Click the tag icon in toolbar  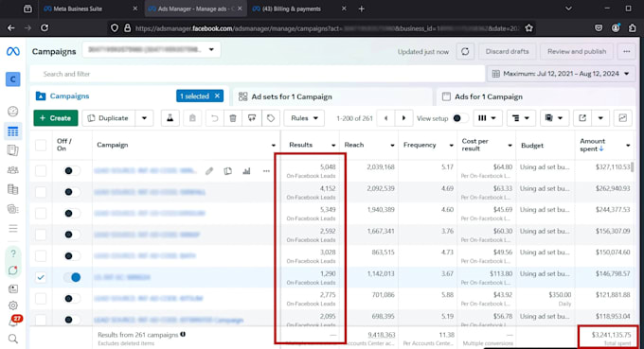pyautogui.click(x=271, y=118)
